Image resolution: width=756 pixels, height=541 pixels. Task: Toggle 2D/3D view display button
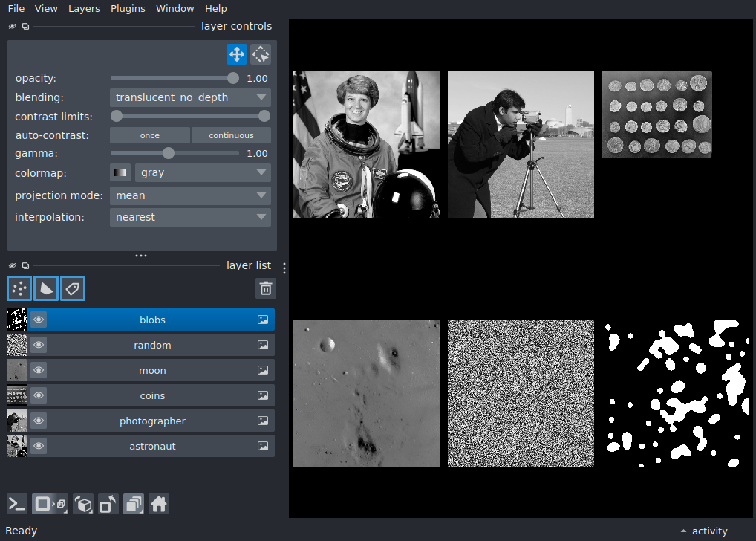[x=50, y=505]
